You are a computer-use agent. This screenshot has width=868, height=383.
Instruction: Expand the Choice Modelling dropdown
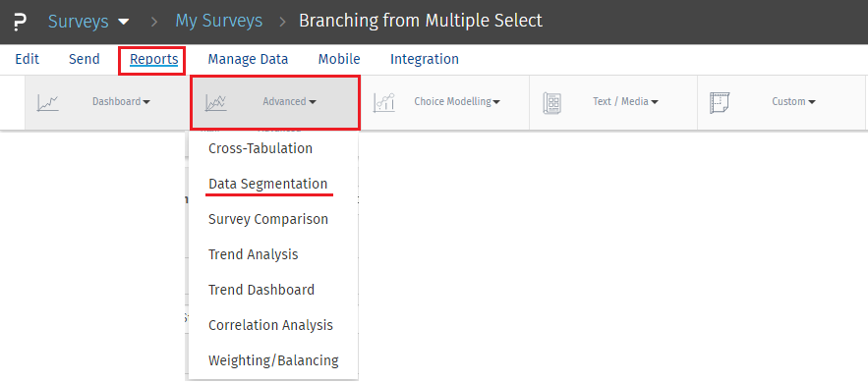coord(457,102)
